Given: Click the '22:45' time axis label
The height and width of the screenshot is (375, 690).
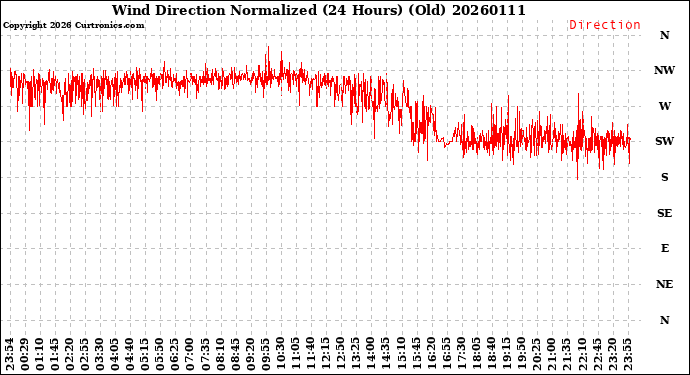Looking at the screenshot, I should coord(597,354).
